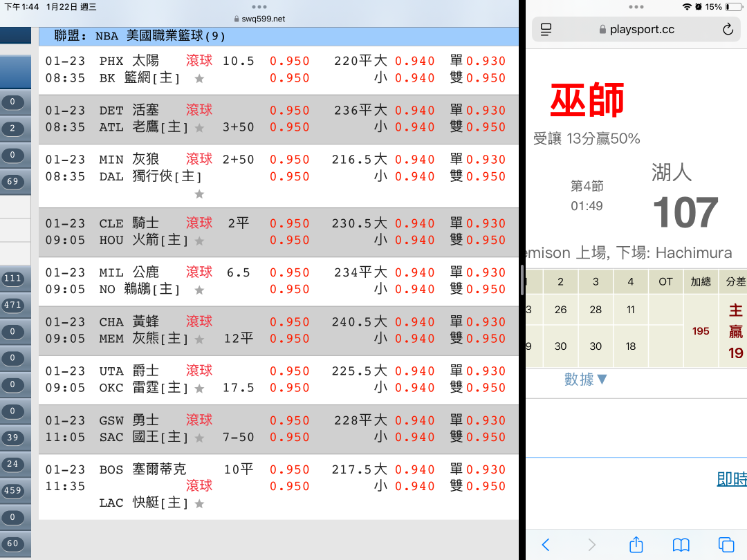747x560 pixels.
Task: Pick 240.5大 over odds 0.940
Action: click(x=415, y=322)
